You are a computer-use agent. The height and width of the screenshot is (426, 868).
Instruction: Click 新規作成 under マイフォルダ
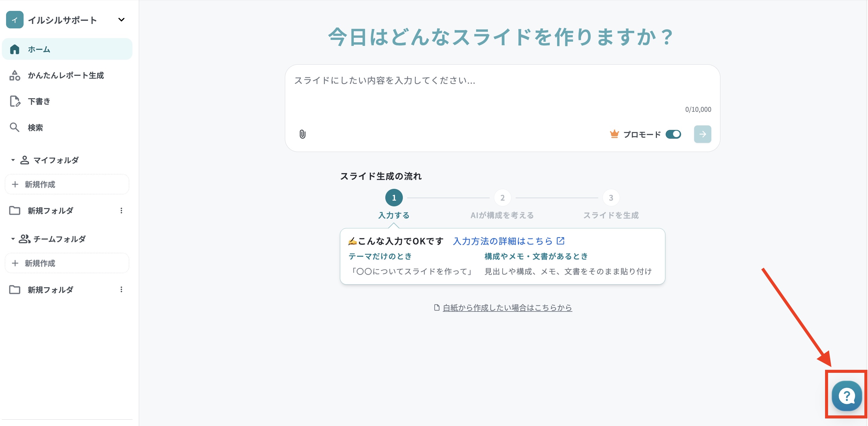click(x=67, y=184)
